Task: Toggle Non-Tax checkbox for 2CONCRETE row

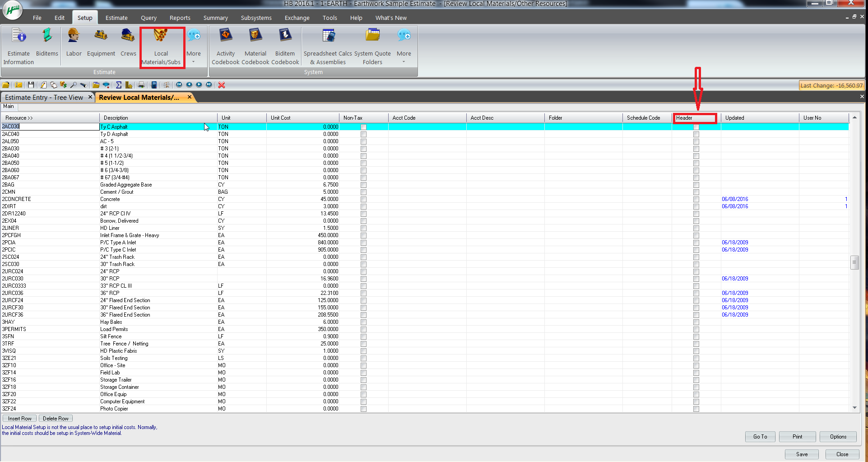Action: click(363, 199)
